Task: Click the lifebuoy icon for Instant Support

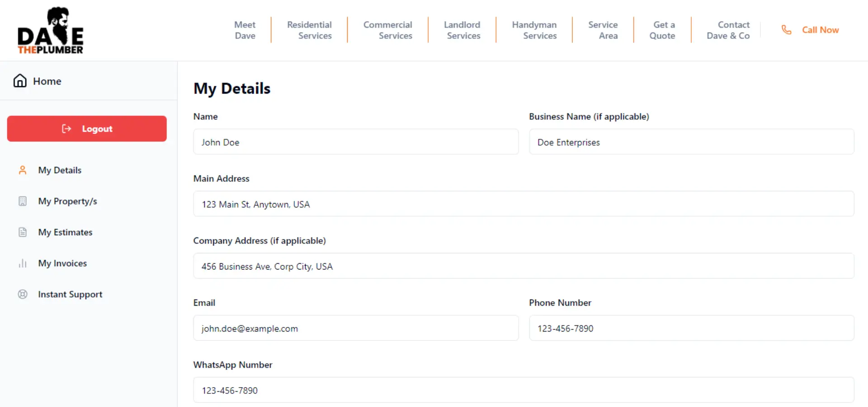Action: point(23,294)
